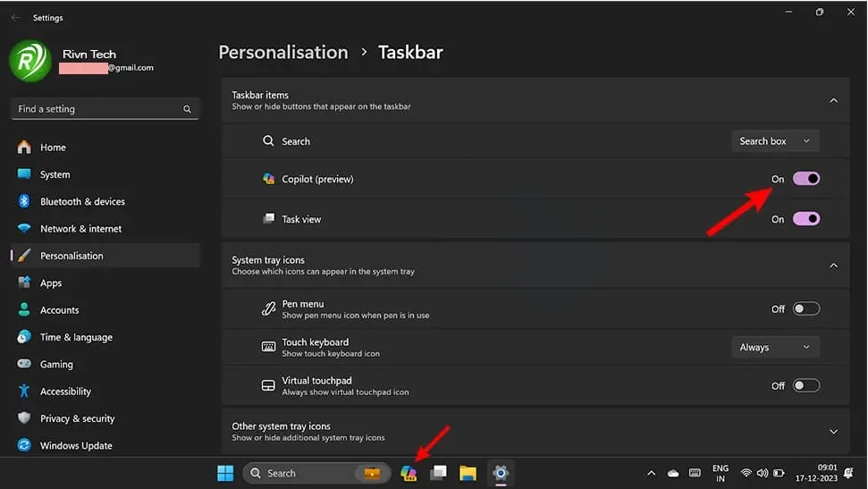
Task: Collapse the Taskbar items section
Action: point(833,100)
